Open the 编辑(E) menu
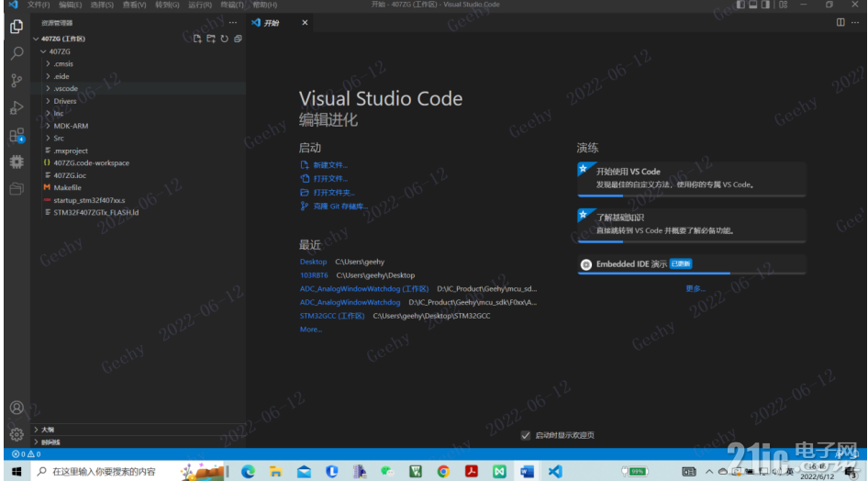The image size is (868, 481). pos(71,5)
